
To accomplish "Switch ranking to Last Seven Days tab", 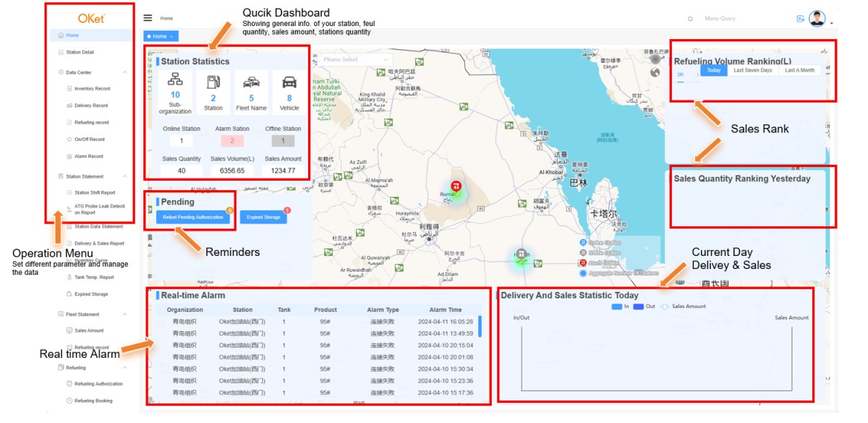I will pos(752,71).
